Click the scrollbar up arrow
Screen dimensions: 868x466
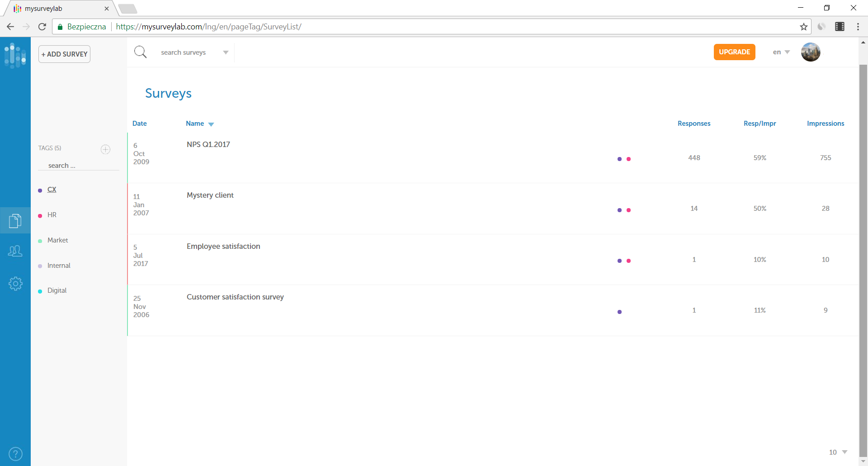click(x=863, y=43)
